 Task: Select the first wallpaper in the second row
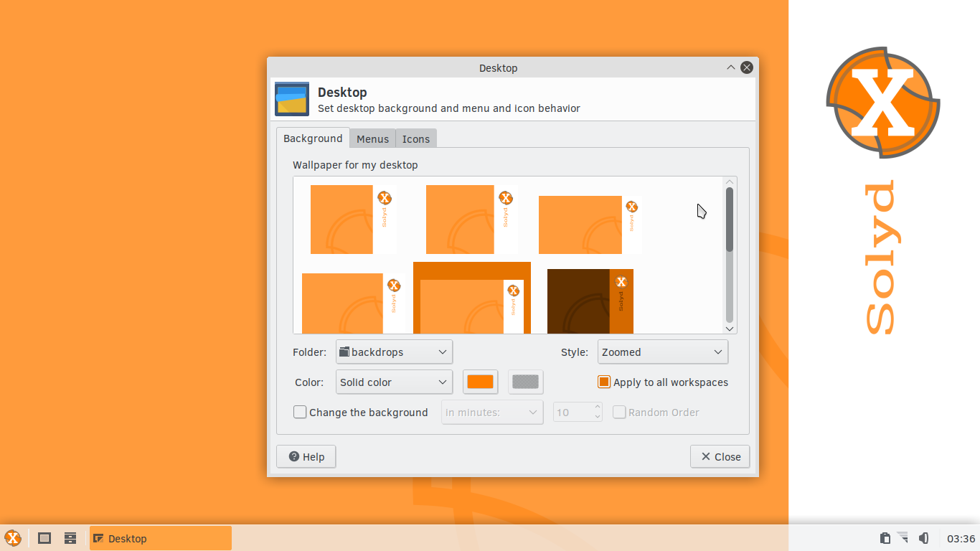[353, 303]
